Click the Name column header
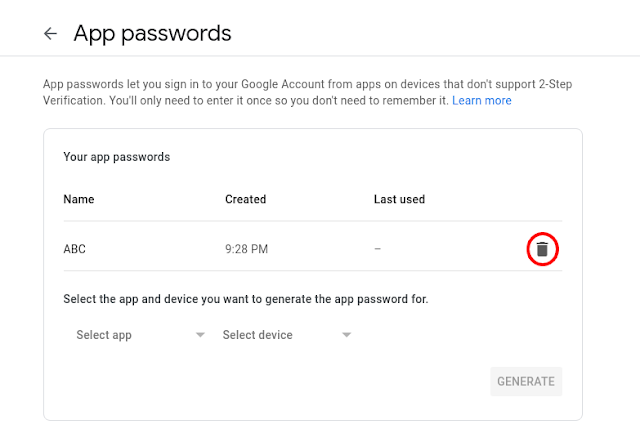The image size is (640, 442). click(x=79, y=199)
